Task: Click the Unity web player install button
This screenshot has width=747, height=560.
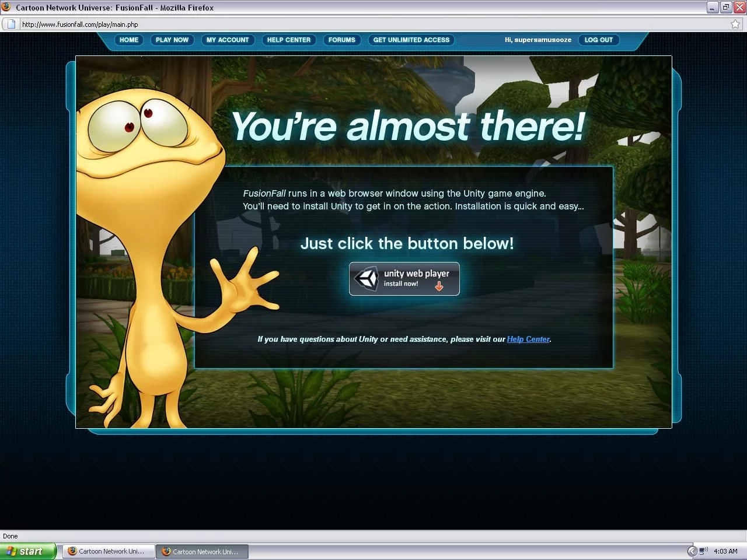Action: click(x=404, y=279)
